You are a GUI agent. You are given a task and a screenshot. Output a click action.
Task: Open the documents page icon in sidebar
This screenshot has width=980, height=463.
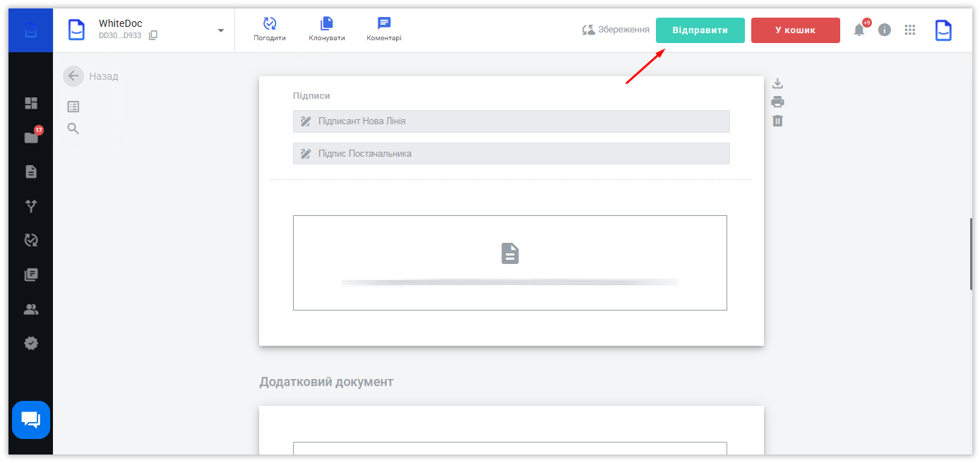click(31, 172)
